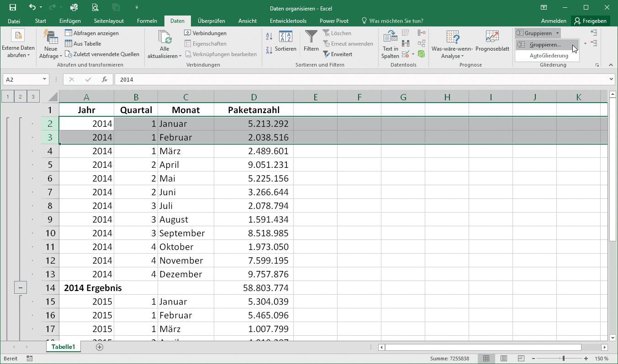Click the Freigeben share button
Image resolution: width=618 pixels, height=364 pixels.
coord(591,21)
